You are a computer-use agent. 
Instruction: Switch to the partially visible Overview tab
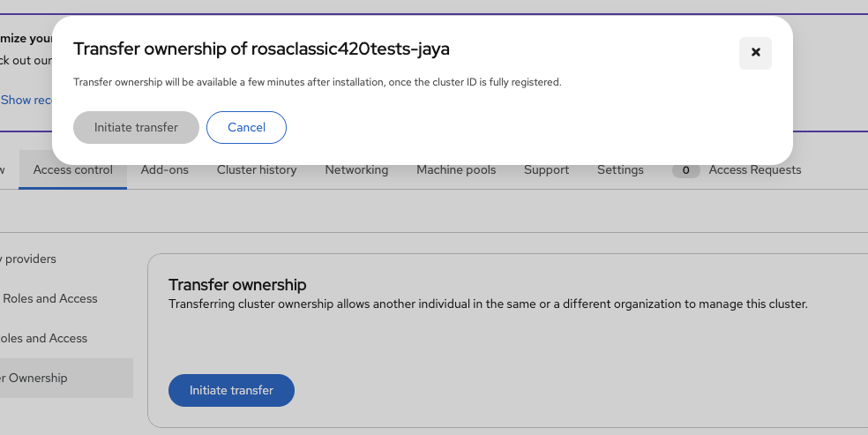[4, 170]
